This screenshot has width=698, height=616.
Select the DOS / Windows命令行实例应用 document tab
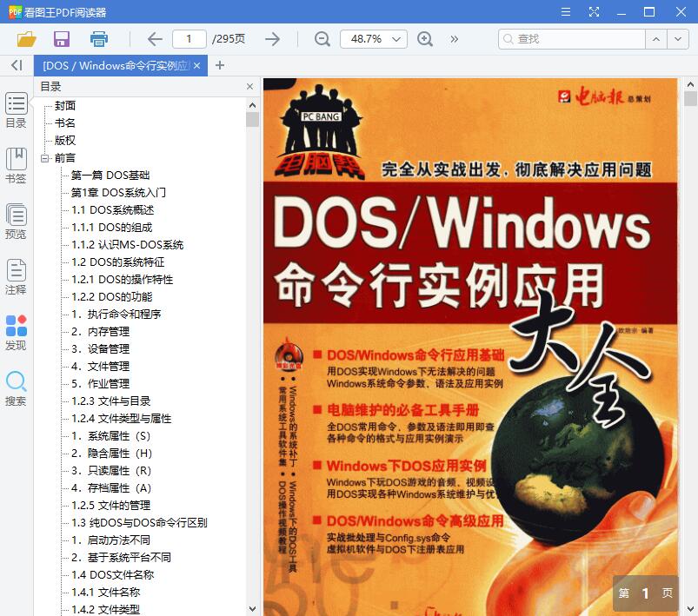116,65
